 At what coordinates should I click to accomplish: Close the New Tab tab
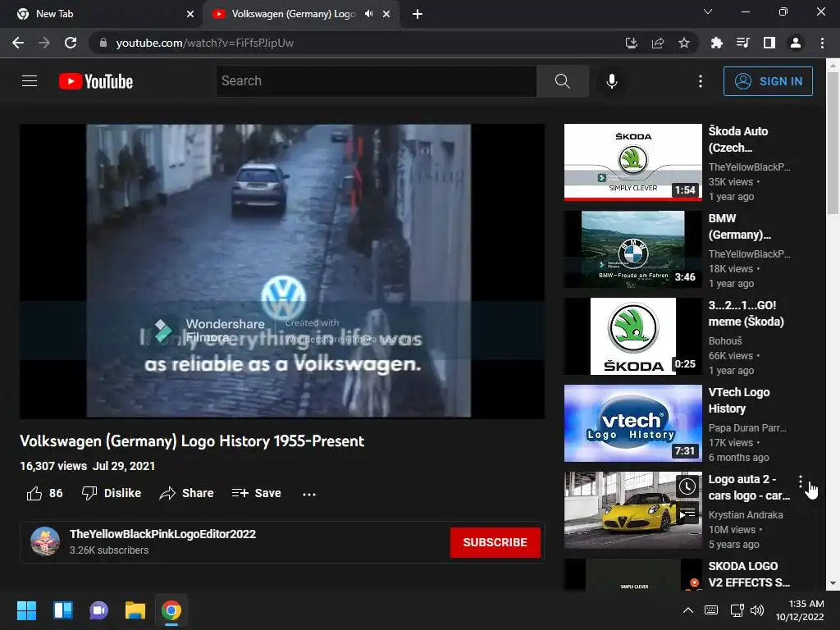190,14
